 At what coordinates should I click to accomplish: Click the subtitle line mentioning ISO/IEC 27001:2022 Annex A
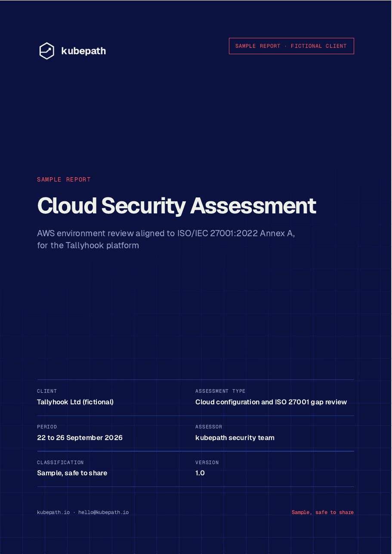click(166, 234)
